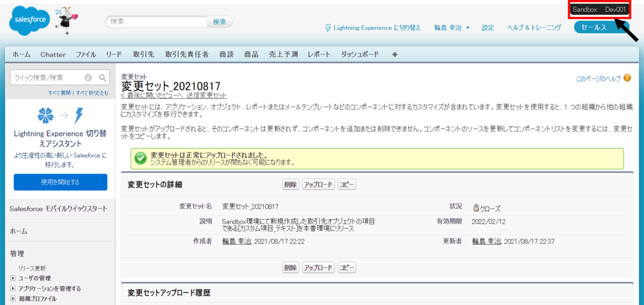Click Lightning Experience に切り替え link
Image resolution: width=644 pixels, height=305 pixels.
(x=377, y=27)
